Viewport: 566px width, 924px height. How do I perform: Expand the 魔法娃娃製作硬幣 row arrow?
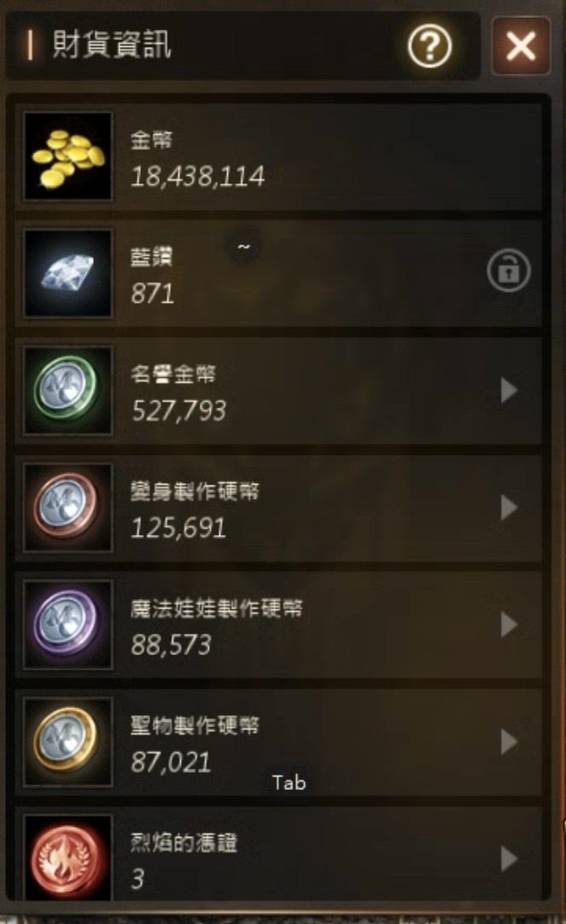pyautogui.click(x=509, y=625)
